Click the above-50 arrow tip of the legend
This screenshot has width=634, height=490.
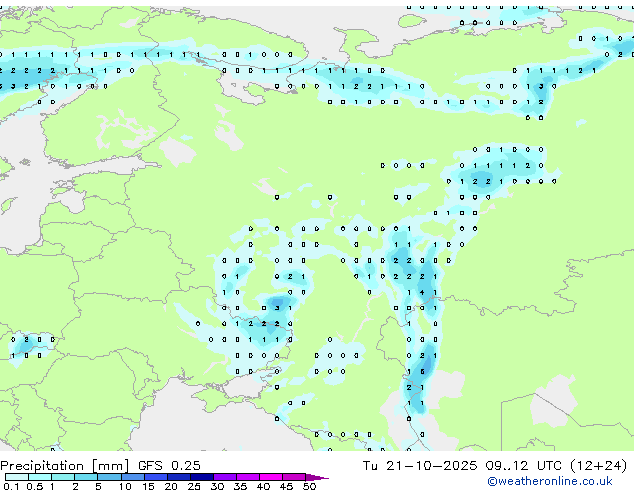(317, 477)
